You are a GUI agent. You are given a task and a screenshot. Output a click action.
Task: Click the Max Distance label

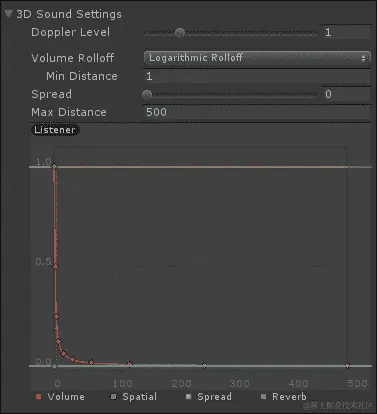[x=69, y=112]
